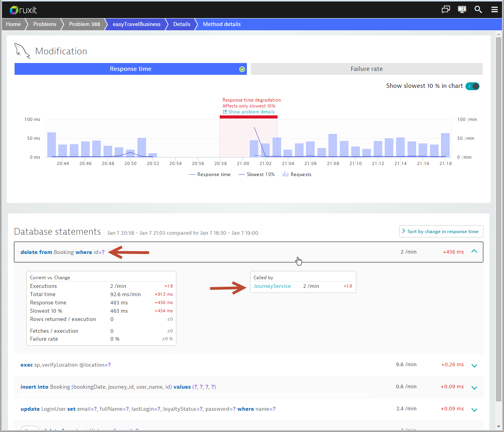
Task: Switch to the Failure rate tab
Action: click(367, 69)
